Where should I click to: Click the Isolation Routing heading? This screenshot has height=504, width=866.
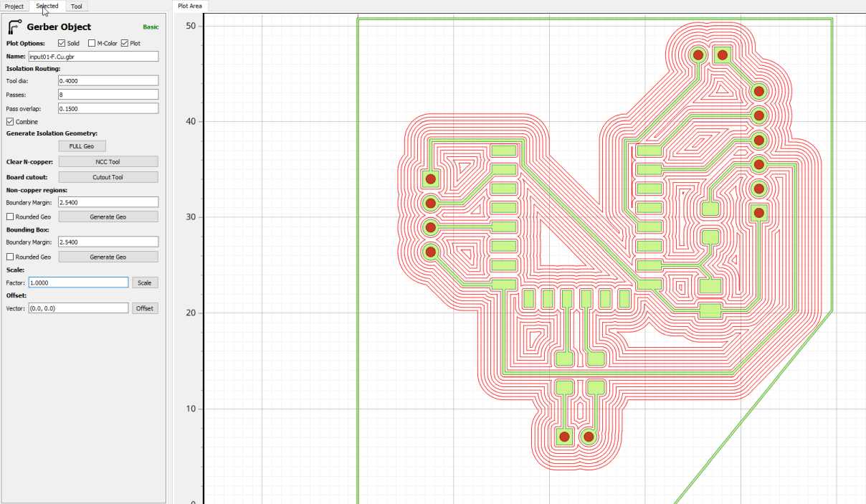click(32, 68)
